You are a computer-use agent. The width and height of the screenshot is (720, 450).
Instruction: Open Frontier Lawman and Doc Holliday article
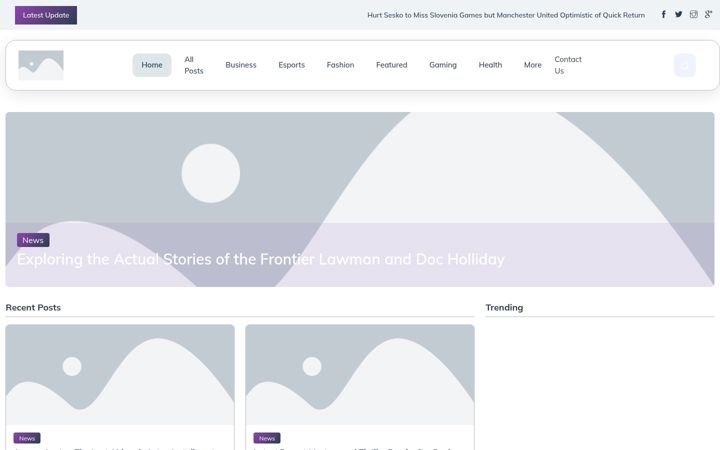[261, 259]
